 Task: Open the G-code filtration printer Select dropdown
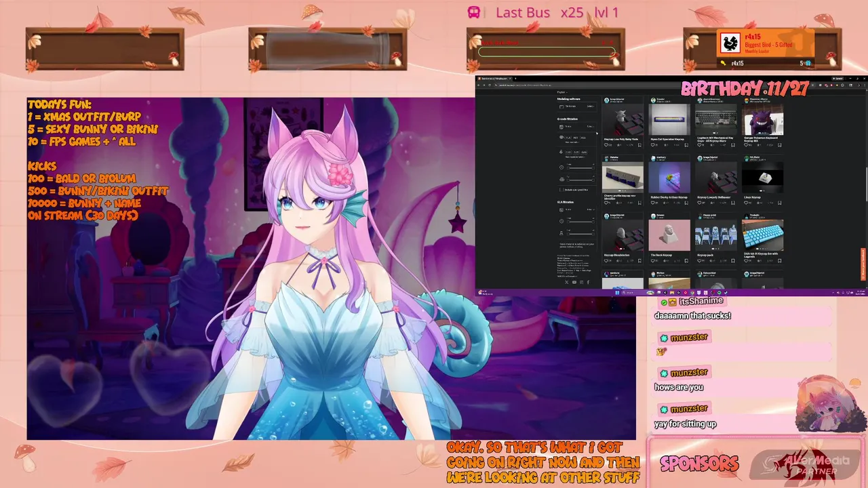pos(591,127)
